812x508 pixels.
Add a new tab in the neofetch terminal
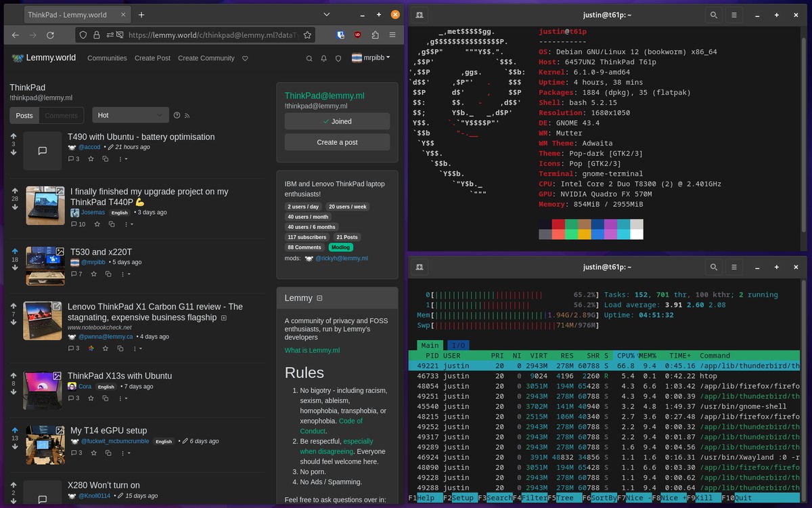pos(420,15)
